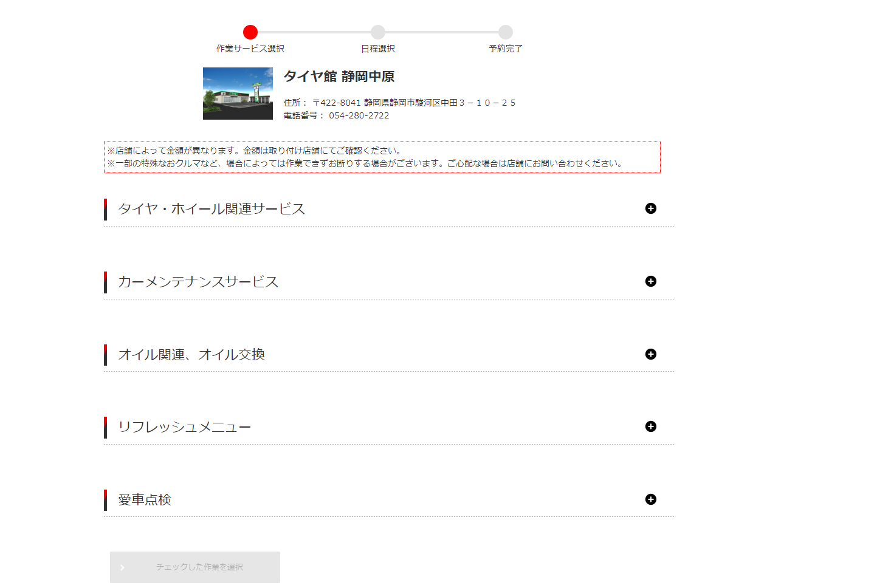Expand the タイヤ・ホイール関連サービス heading
The image size is (877, 588).
click(212, 209)
